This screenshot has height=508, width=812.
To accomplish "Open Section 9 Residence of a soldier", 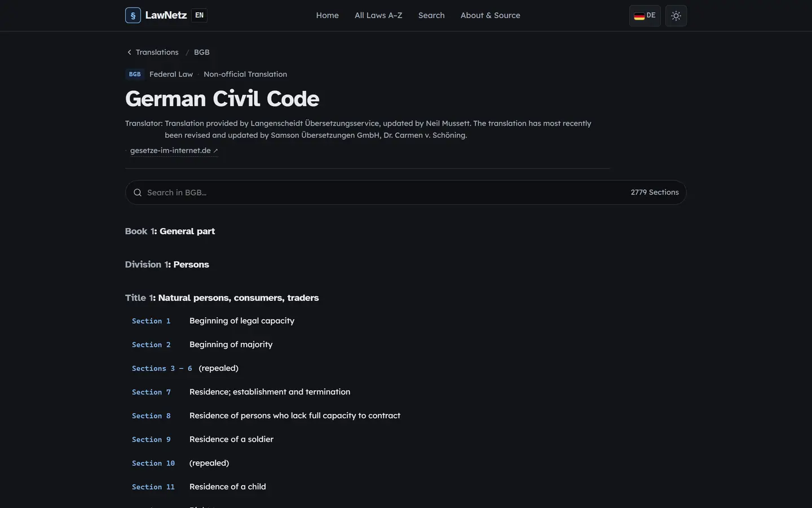I will (x=405, y=439).
